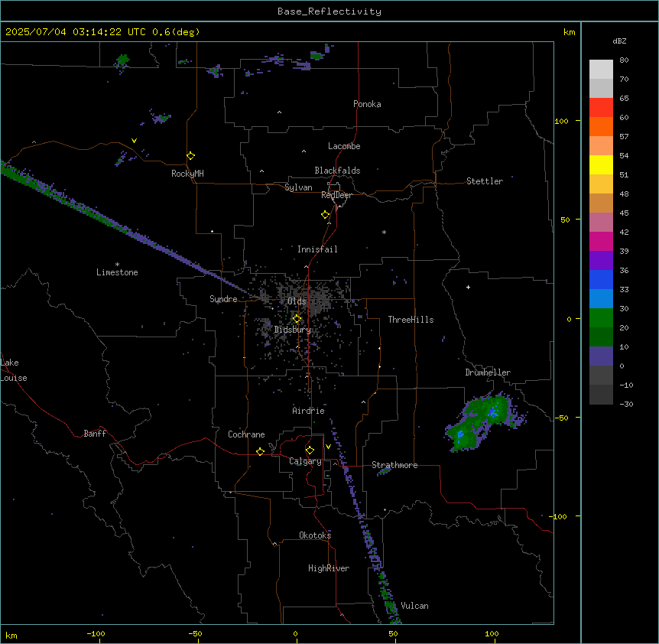
Task: Pick the purple 39-36 dBZ legend swatch
Action: click(601, 260)
